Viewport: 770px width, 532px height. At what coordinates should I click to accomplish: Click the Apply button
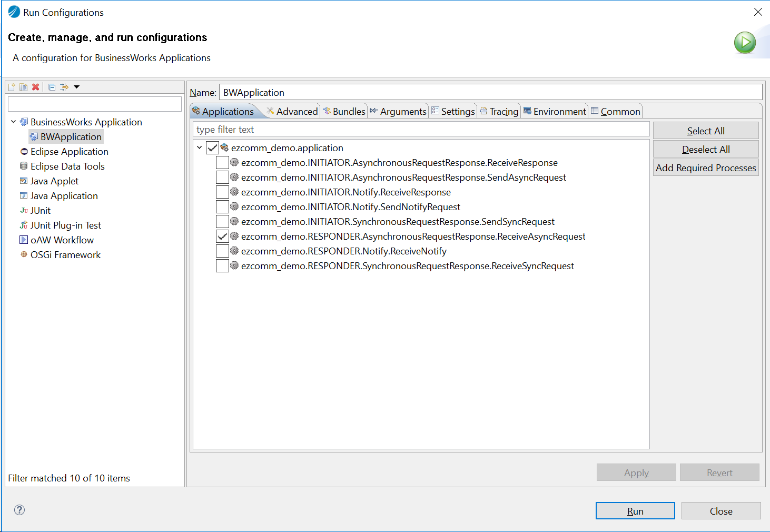click(636, 472)
